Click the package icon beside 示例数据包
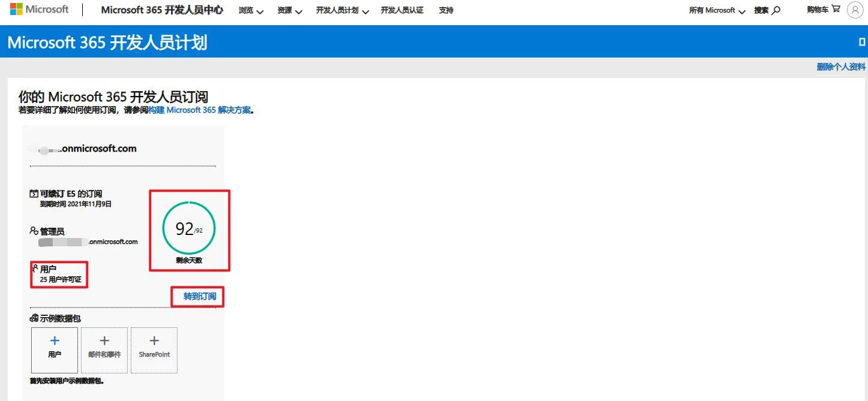The height and width of the screenshot is (401, 868). (34, 318)
